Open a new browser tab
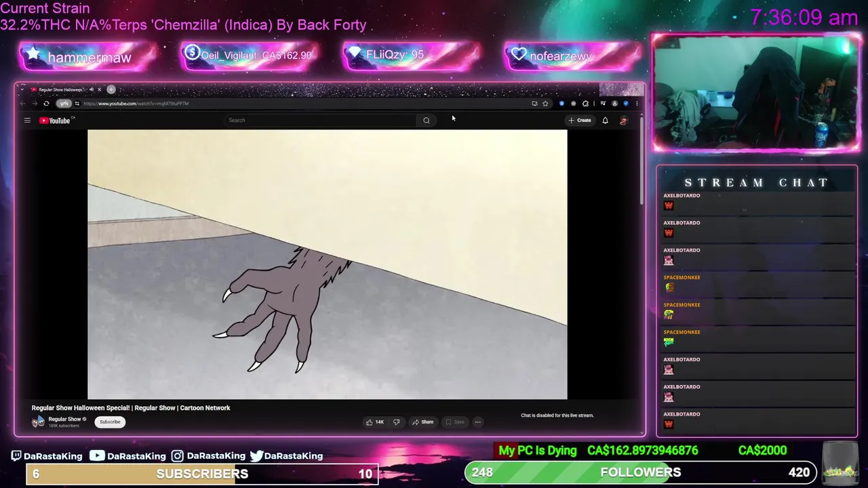 111,89
